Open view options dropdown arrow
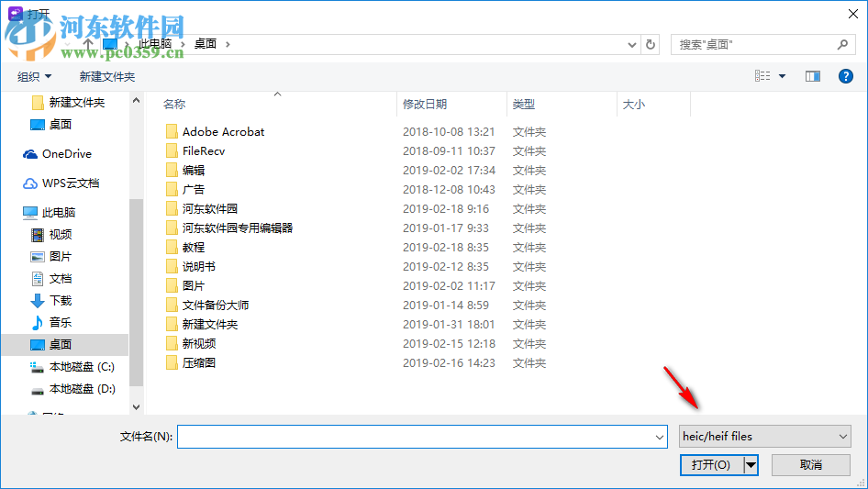868x489 pixels. 782,76
